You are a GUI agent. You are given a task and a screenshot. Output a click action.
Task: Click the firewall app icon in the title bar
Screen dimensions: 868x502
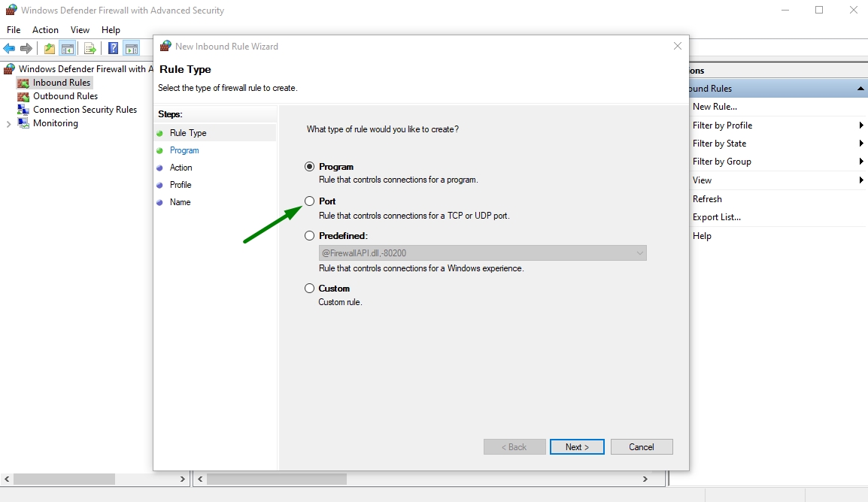coord(11,10)
